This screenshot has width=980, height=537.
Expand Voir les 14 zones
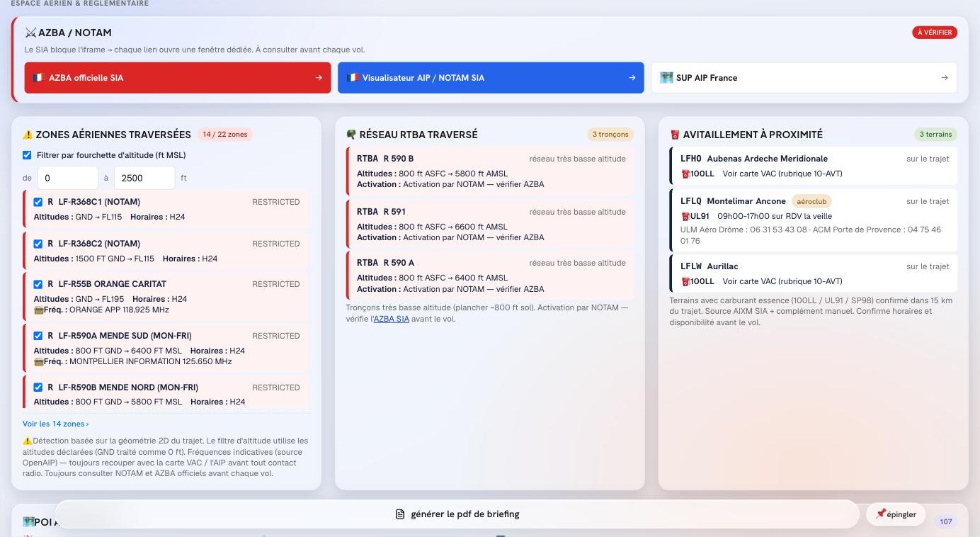tap(56, 424)
